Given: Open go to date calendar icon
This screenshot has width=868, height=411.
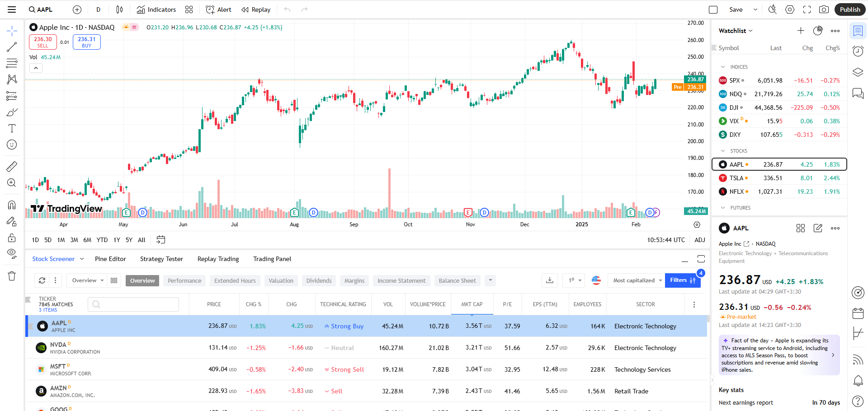Looking at the screenshot, I should tap(160, 240).
